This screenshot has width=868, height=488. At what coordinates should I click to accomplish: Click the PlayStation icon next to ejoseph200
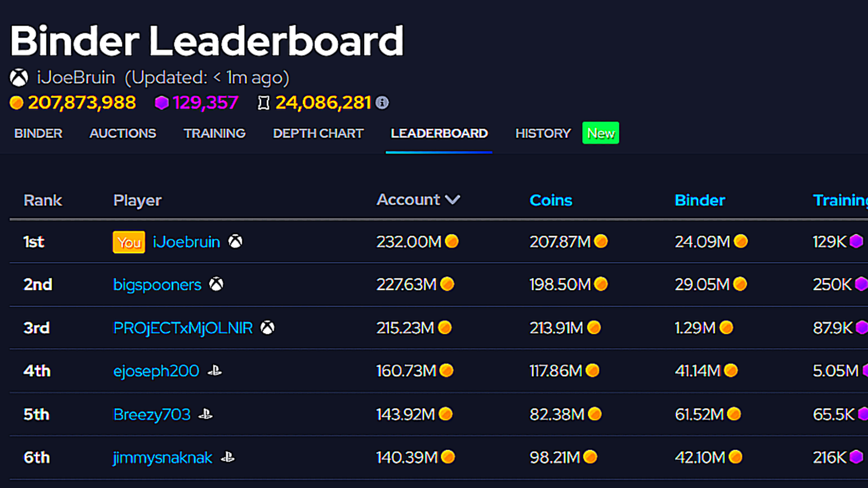pyautogui.click(x=214, y=371)
